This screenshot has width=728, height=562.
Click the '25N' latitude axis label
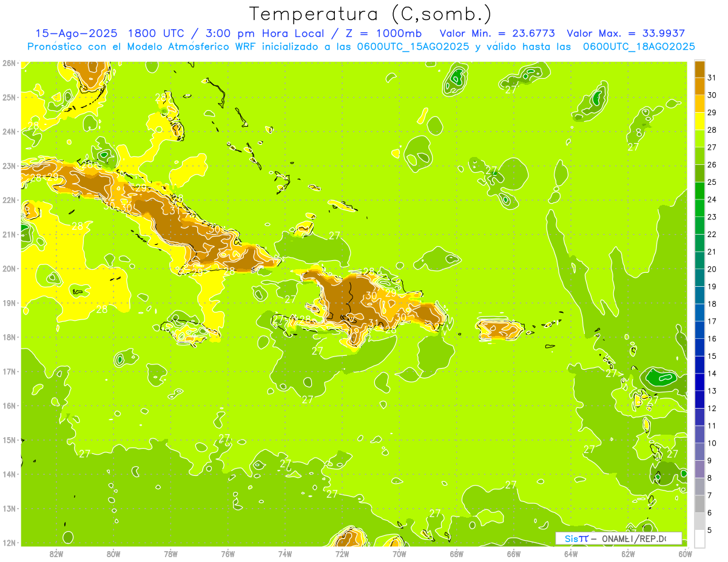pyautogui.click(x=9, y=97)
